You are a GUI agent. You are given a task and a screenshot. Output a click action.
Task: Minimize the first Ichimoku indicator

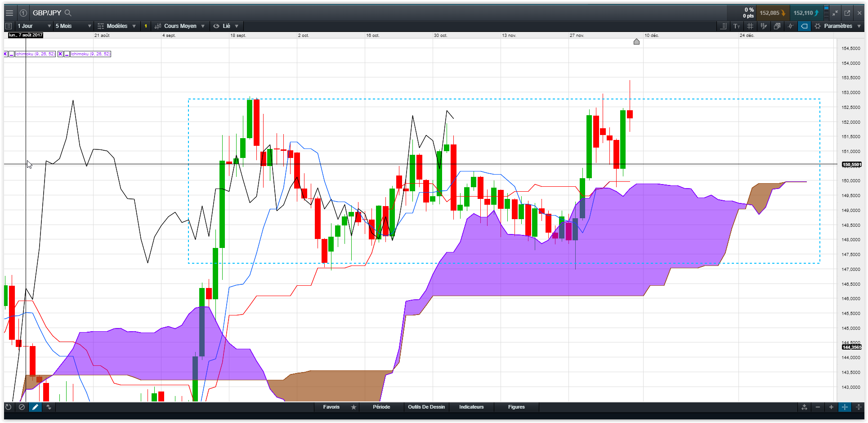coord(12,54)
